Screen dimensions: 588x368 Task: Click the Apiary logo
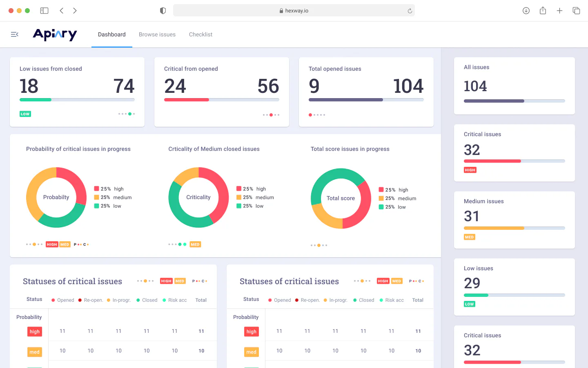click(55, 35)
